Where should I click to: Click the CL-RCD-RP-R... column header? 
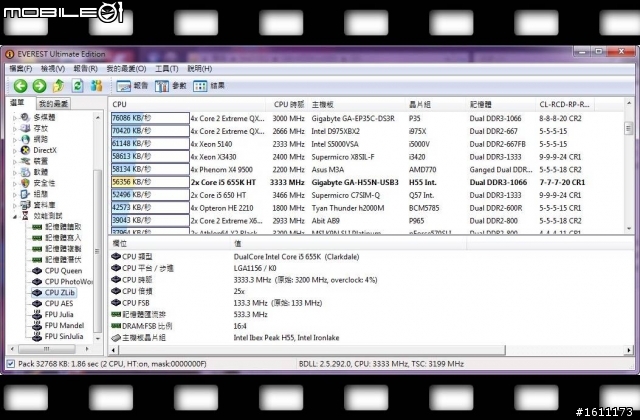(x=565, y=104)
